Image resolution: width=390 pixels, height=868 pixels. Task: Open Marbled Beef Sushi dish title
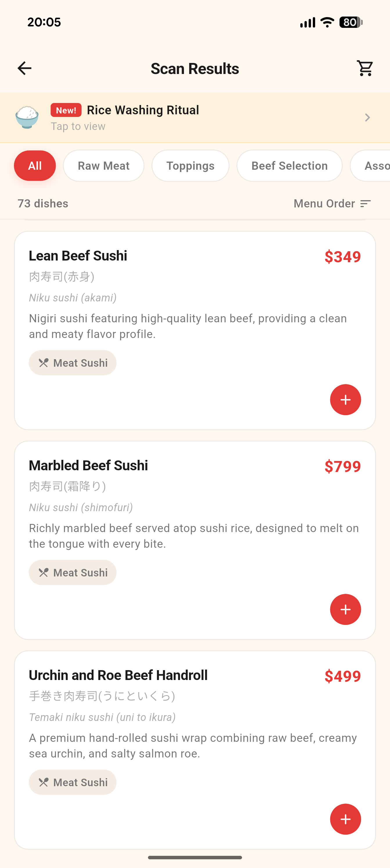[88, 465]
